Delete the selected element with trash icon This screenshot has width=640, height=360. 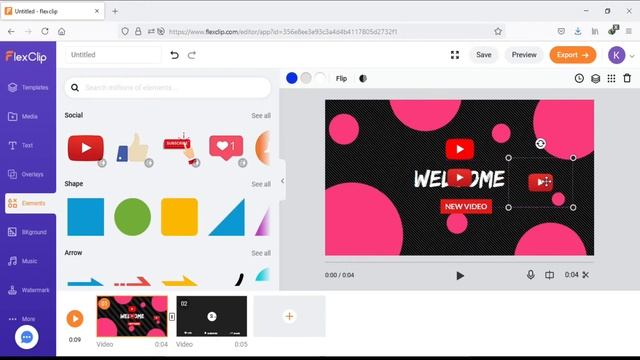(627, 78)
